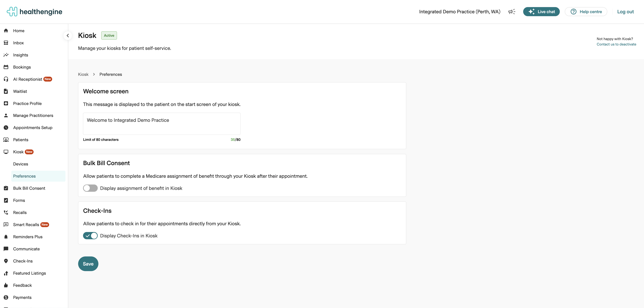Click the Patients group icon

click(x=6, y=140)
